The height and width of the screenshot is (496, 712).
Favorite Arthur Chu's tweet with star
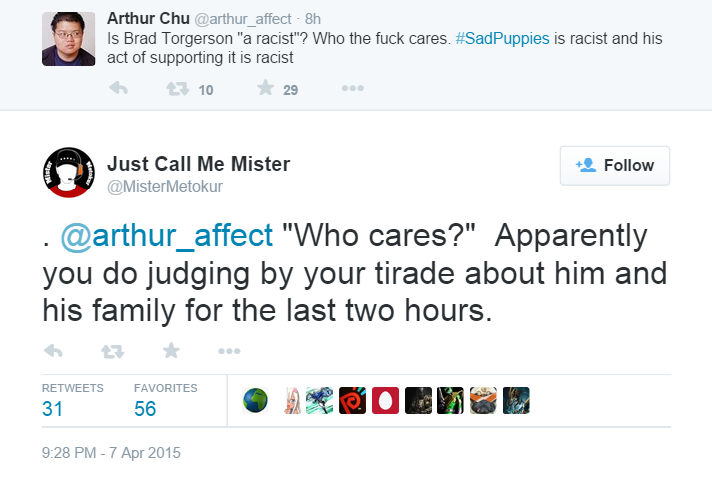point(266,88)
